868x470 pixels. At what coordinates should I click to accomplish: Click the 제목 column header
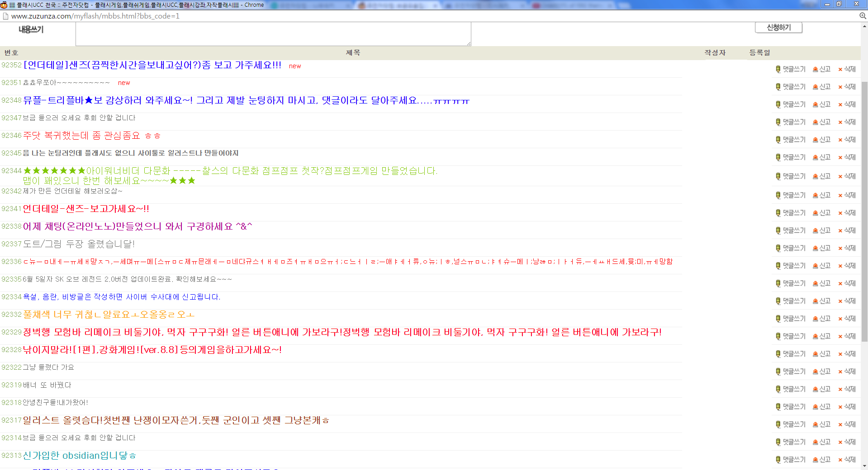353,52
